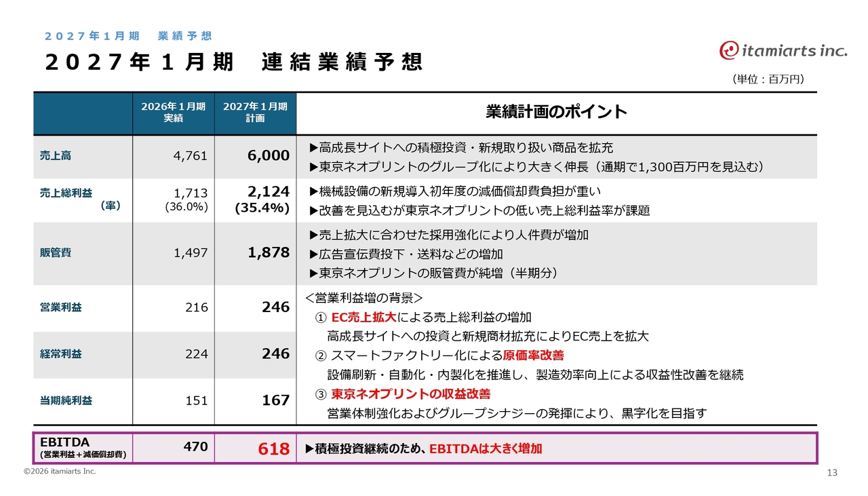This screenshot has width=868, height=496.
Task: Click the 売上高 row label
Action: coord(55,155)
